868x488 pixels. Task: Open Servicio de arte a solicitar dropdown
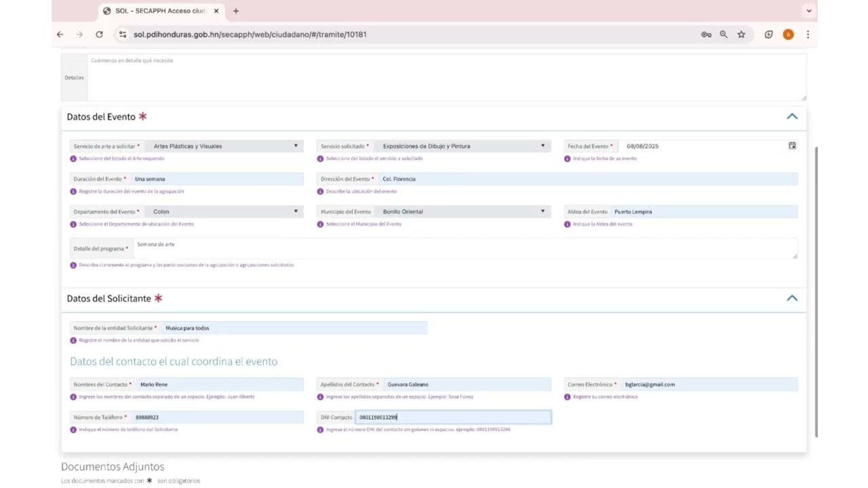pos(224,146)
